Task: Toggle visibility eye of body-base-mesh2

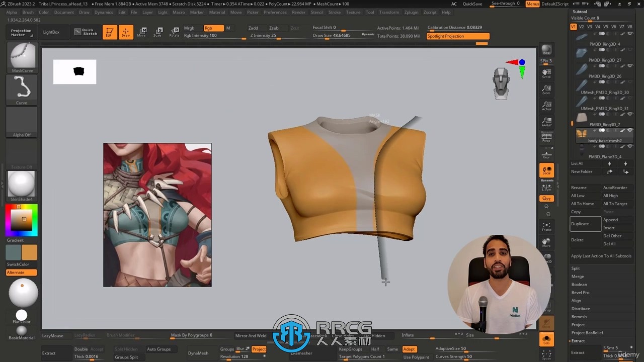Action: (x=630, y=130)
